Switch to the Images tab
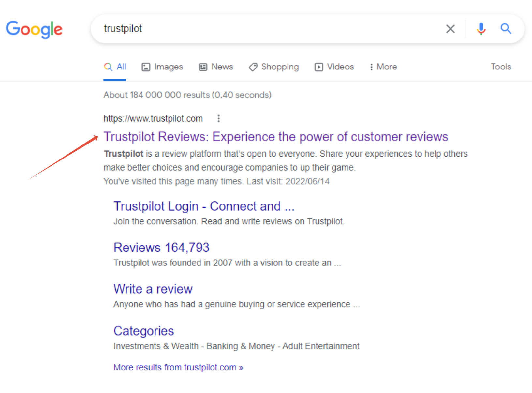Screen dimensions: 532x393 pyautogui.click(x=162, y=67)
